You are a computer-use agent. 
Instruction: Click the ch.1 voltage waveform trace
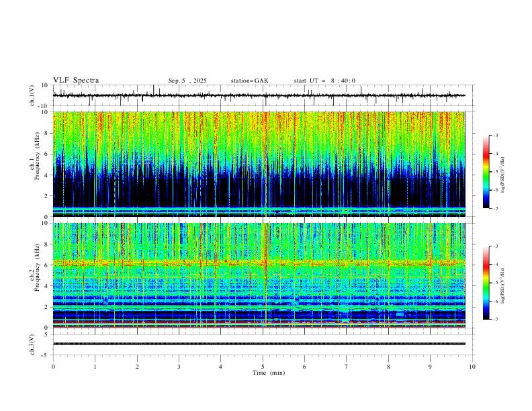click(x=259, y=95)
